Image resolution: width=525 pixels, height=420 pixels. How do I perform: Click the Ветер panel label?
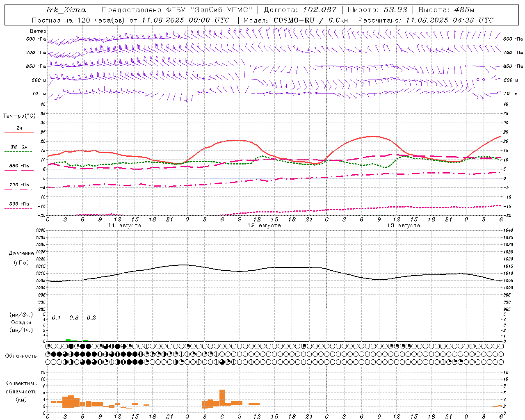pos(38,31)
